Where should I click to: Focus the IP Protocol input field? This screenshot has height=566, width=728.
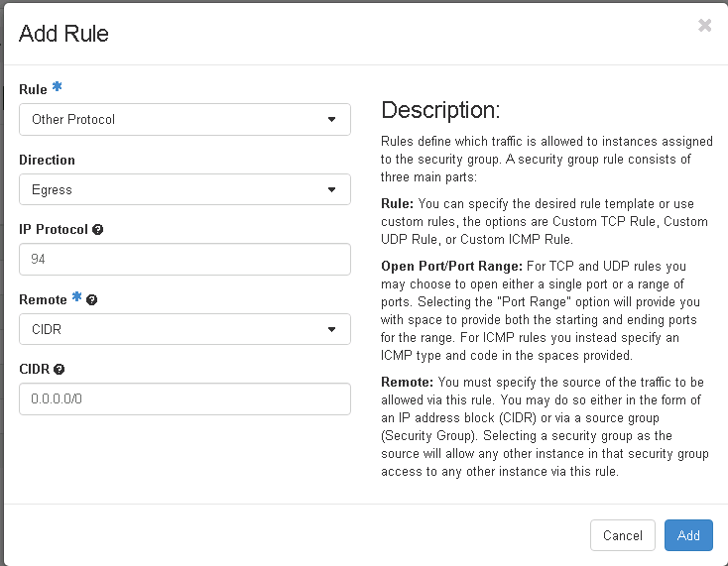click(x=184, y=260)
